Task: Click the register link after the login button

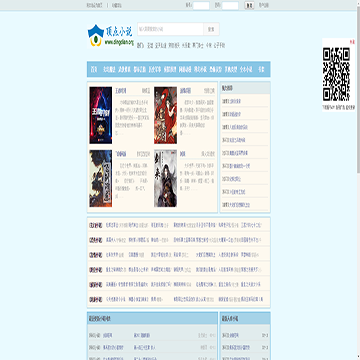Action: (264, 5)
